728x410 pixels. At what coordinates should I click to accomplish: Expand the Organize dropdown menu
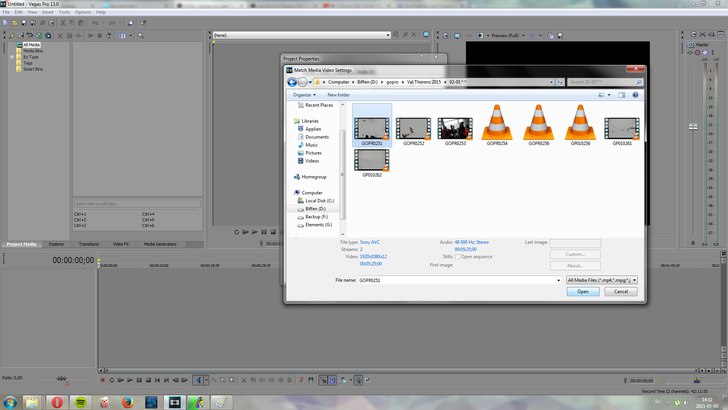tap(305, 94)
